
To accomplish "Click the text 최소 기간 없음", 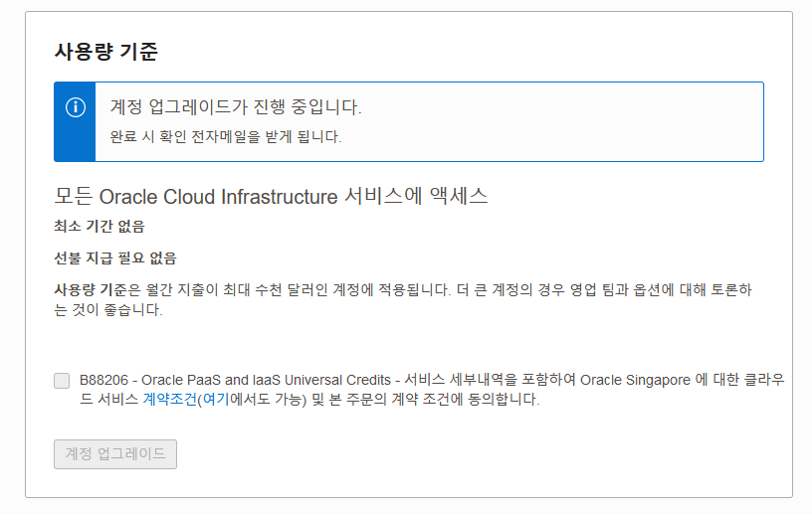I will point(100,227).
